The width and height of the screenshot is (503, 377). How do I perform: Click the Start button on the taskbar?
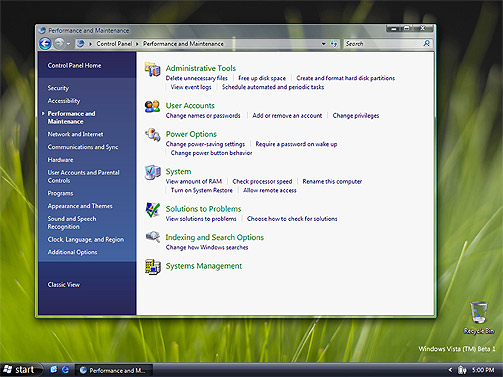click(21, 370)
